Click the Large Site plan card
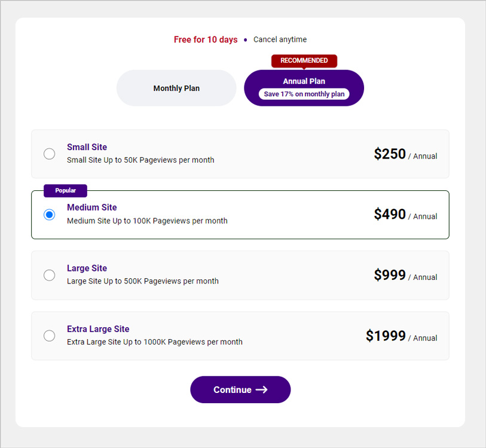Viewport: 486px width, 448px height. [240, 275]
